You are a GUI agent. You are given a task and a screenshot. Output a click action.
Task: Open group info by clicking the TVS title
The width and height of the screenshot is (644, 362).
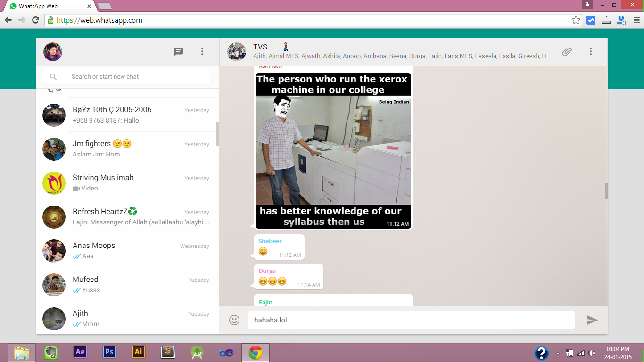click(x=270, y=47)
